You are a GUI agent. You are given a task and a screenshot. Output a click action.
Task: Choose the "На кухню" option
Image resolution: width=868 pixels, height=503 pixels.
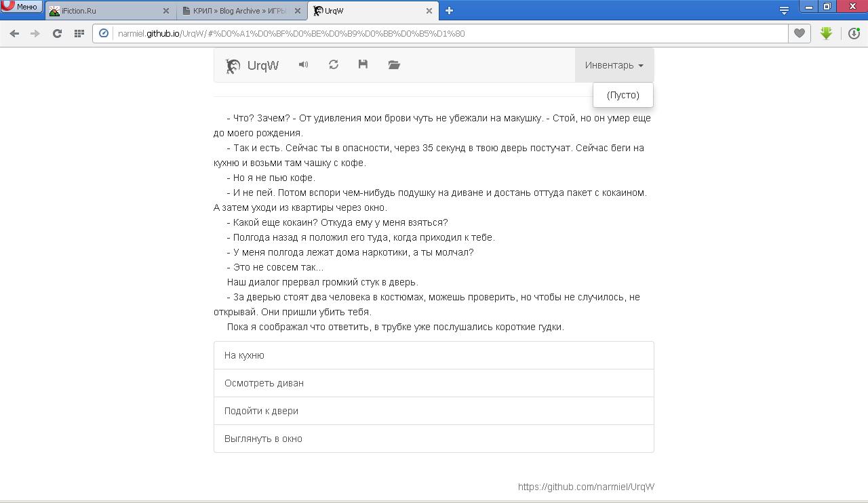[x=433, y=355]
